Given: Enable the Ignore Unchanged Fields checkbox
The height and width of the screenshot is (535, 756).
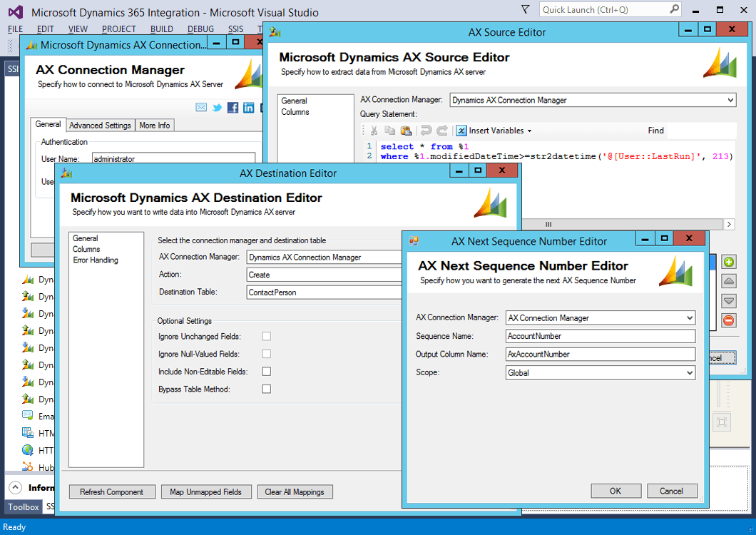Looking at the screenshot, I should point(266,336).
